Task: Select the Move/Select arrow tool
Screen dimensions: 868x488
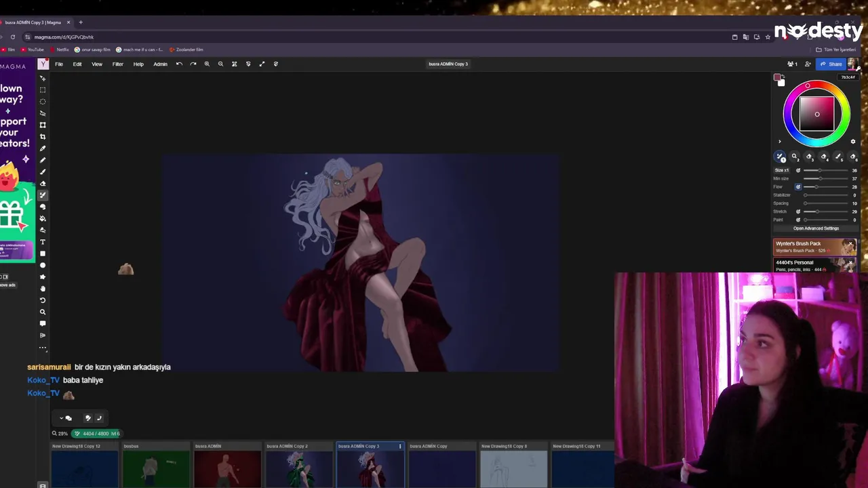Action: coord(43,78)
